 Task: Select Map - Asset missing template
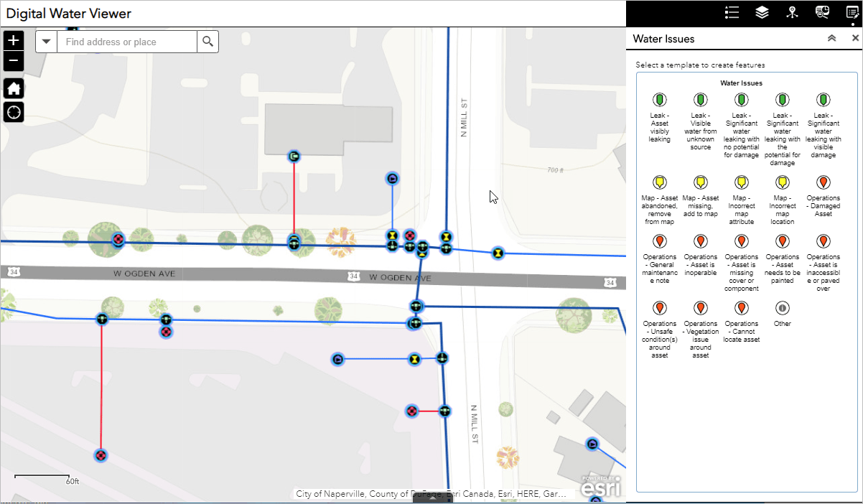click(700, 197)
